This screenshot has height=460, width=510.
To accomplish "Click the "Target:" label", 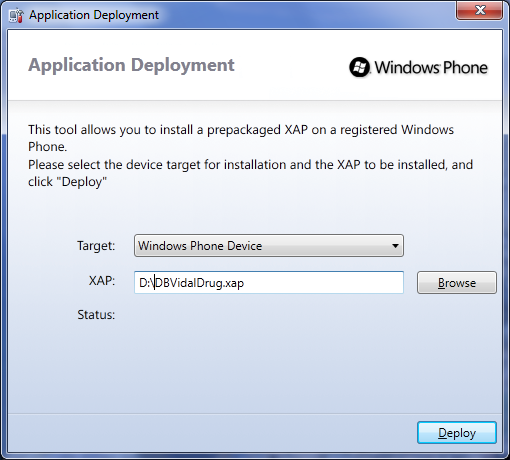I will coord(96,246).
